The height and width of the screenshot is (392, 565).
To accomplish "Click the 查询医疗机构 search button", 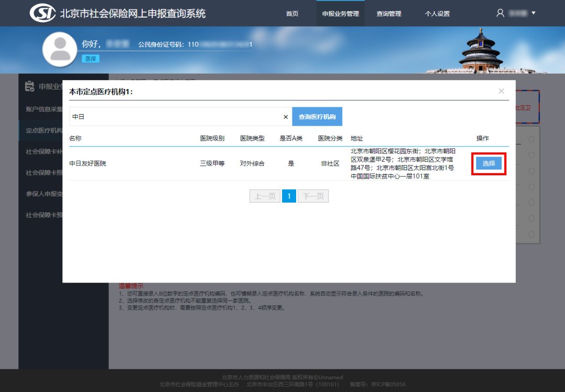I will [x=317, y=117].
